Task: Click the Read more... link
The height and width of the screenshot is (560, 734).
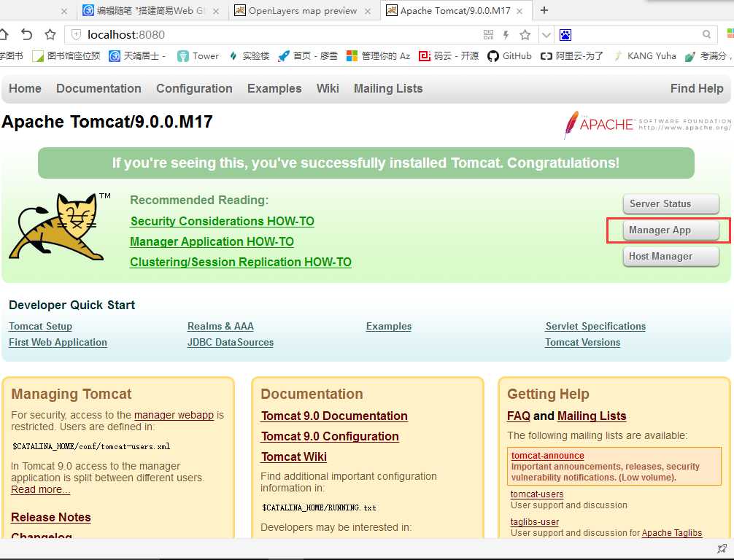Action: click(x=40, y=489)
